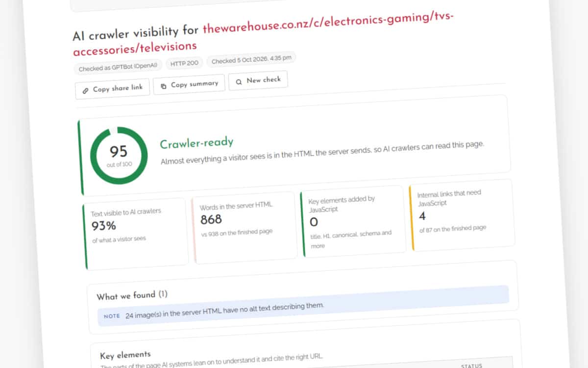The image size is (588, 368).
Task: Click the of 87 on the finished page text
Action: (453, 229)
